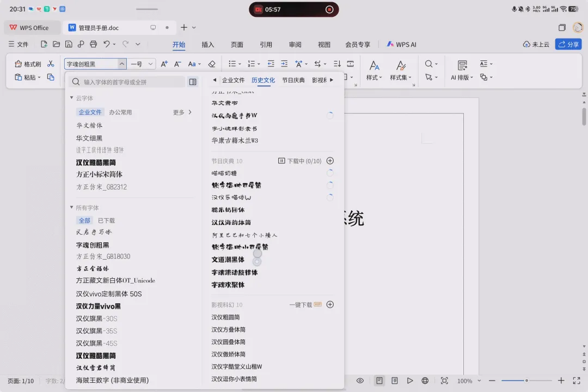The width and height of the screenshot is (588, 392).
Task: Click the zoom slider handle
Action: click(526, 381)
